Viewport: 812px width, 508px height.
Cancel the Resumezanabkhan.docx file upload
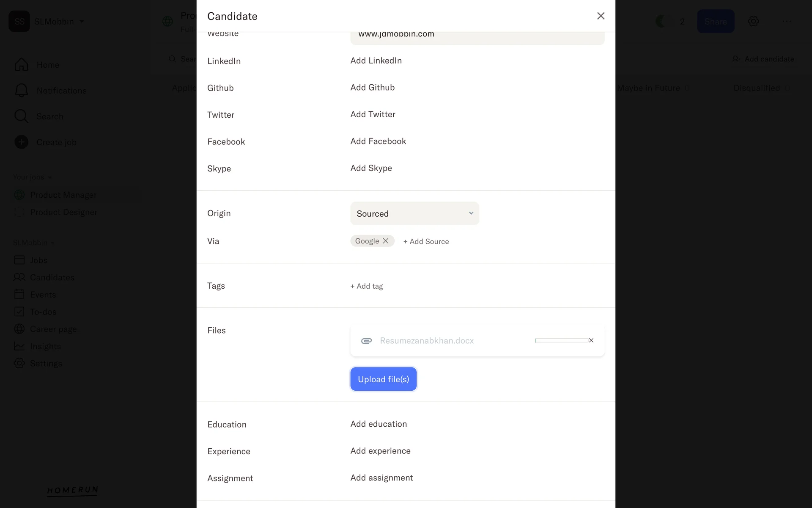pyautogui.click(x=591, y=340)
